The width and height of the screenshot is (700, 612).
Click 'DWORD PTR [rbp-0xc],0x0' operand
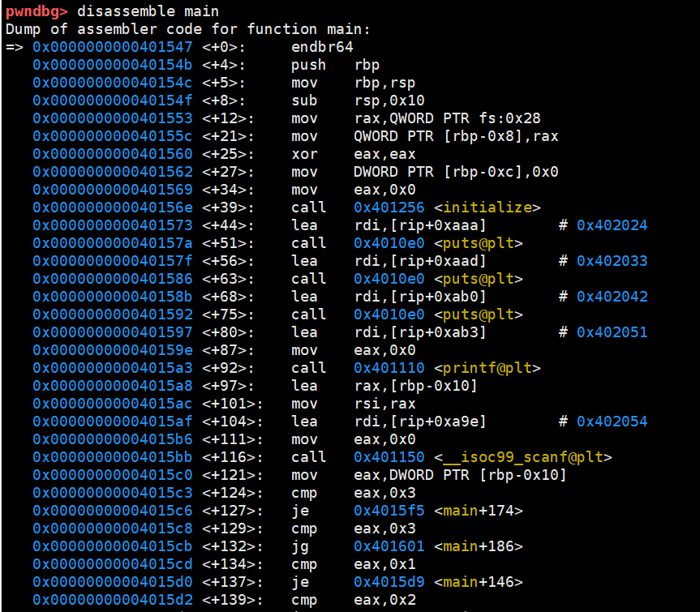point(456,172)
